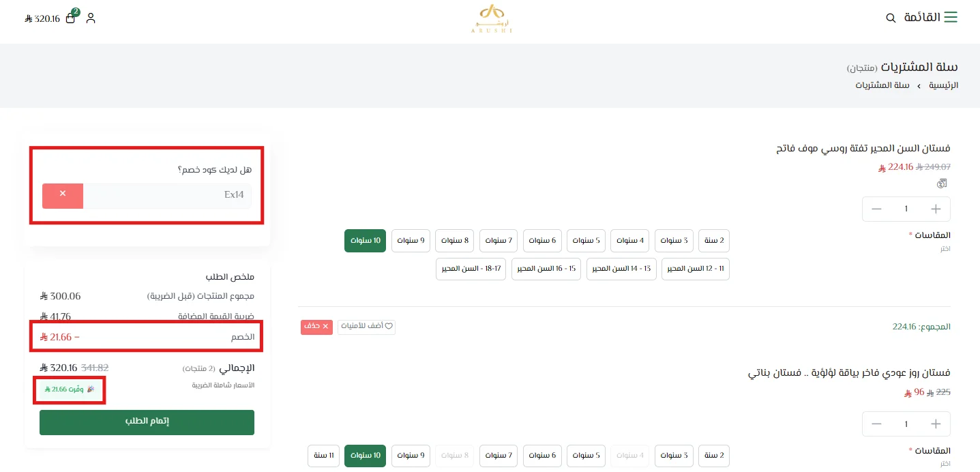
Task: Select size 3 سنوات for first dress
Action: tap(672, 241)
